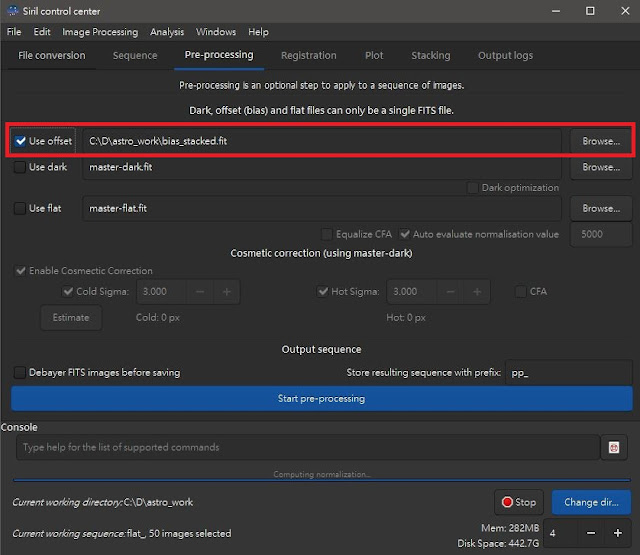Toggle the Hot Sigma checkbox

pos(323,291)
